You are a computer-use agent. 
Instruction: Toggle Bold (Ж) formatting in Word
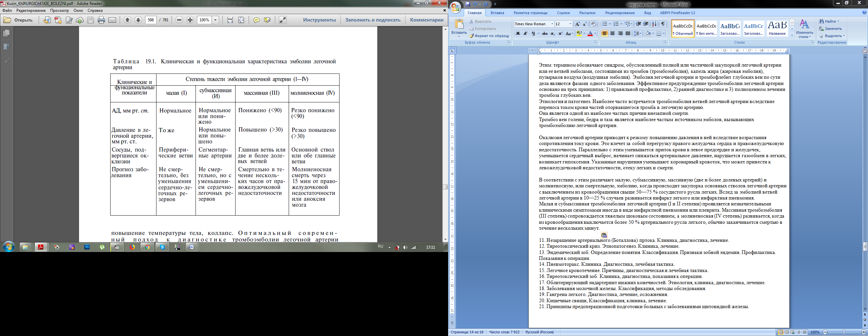pyautogui.click(x=518, y=33)
